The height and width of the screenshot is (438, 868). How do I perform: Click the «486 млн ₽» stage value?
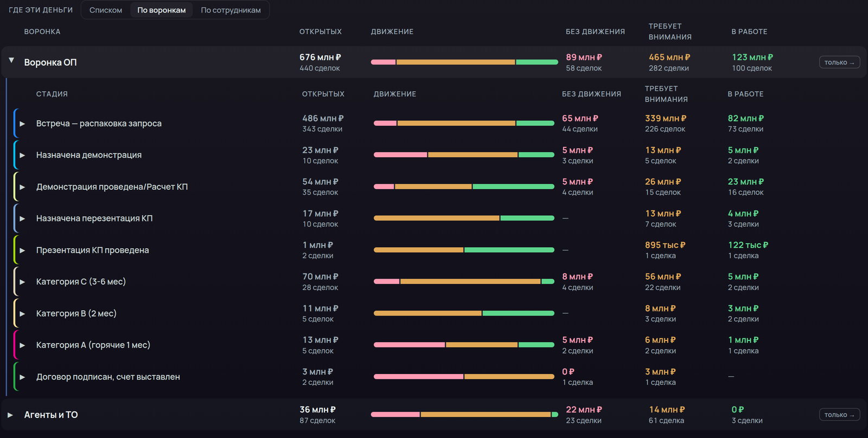point(323,118)
